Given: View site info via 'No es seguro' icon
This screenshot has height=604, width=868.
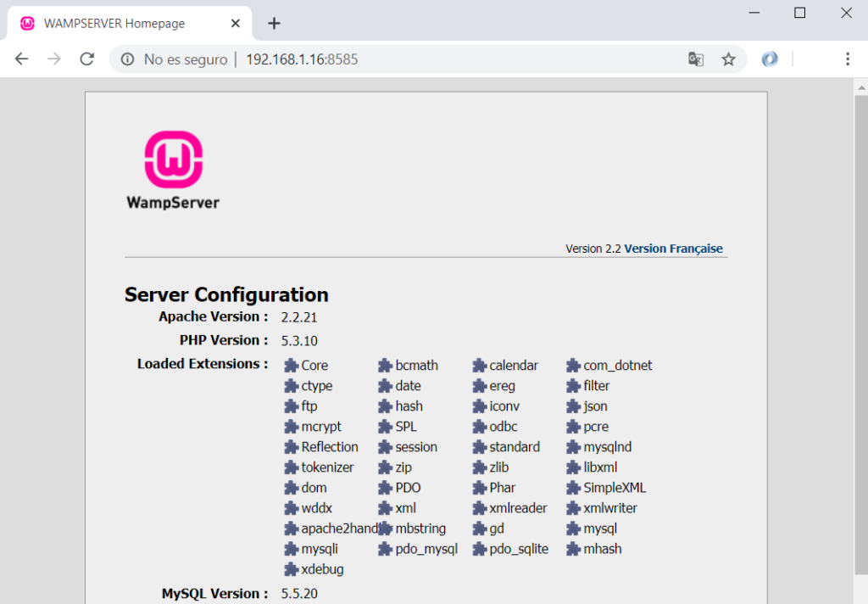Looking at the screenshot, I should 127,59.
